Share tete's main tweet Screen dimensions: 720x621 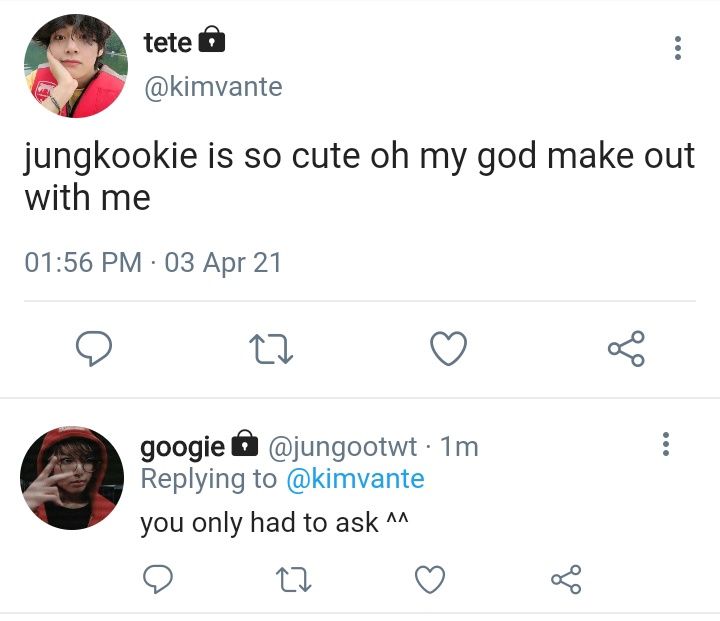[626, 349]
